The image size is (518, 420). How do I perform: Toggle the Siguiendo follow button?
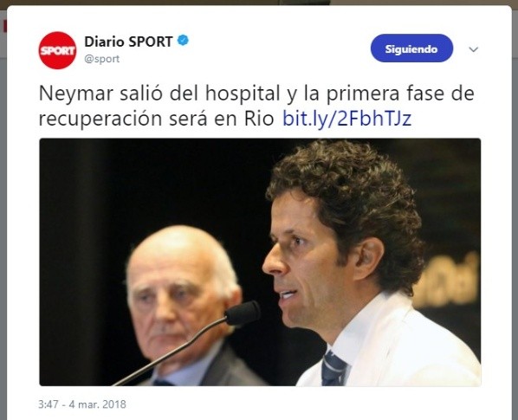411,48
